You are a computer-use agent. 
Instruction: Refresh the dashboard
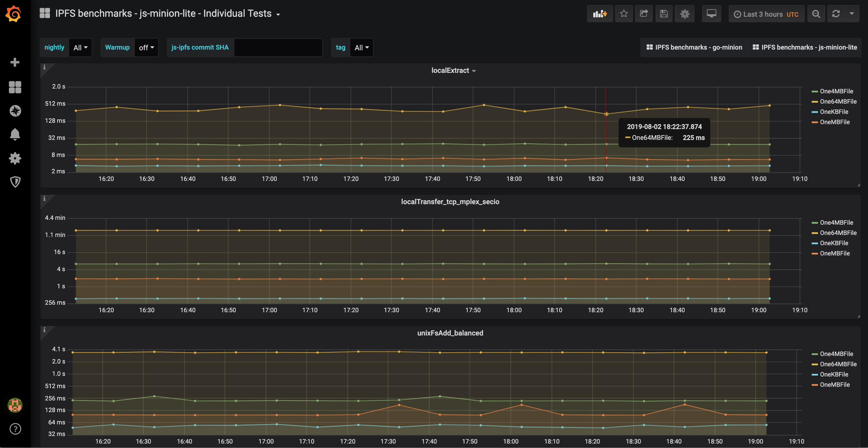pos(836,14)
